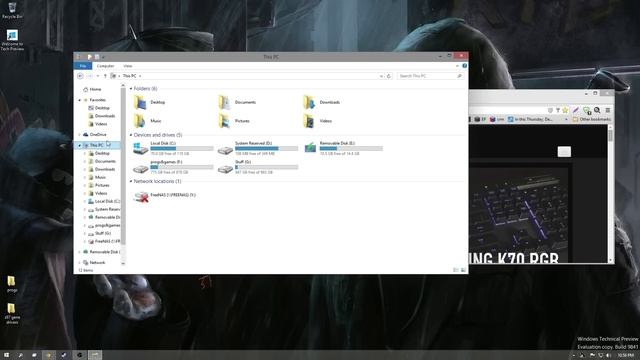The width and height of the screenshot is (640, 360).
Task: Collapse the Favorites tree node
Action: pos(80,100)
